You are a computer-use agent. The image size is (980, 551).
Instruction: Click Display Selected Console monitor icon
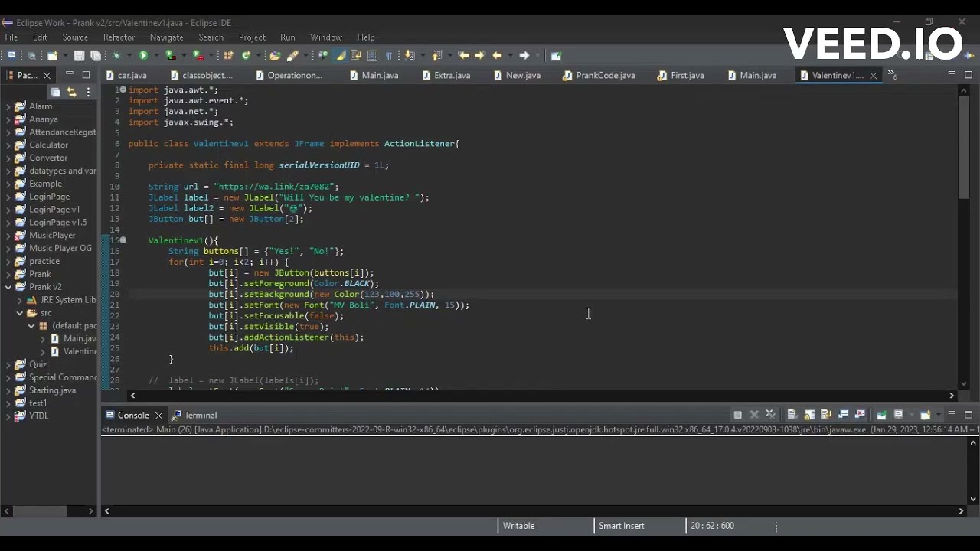point(898,415)
